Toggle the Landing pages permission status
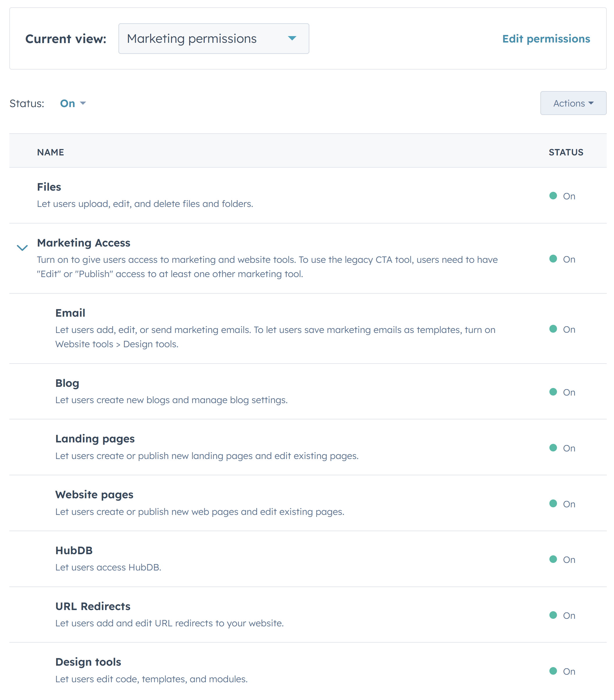The image size is (614, 700). click(x=554, y=448)
